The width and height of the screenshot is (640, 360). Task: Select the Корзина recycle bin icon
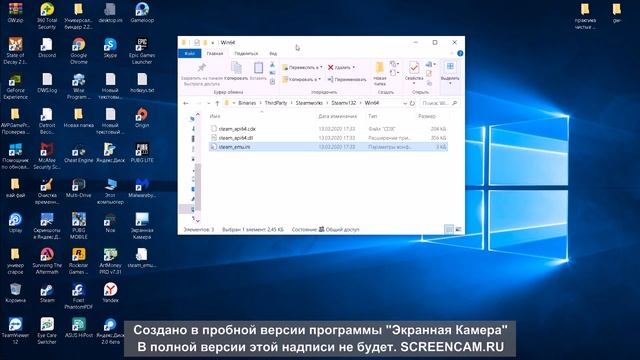pyautogui.click(x=16, y=293)
